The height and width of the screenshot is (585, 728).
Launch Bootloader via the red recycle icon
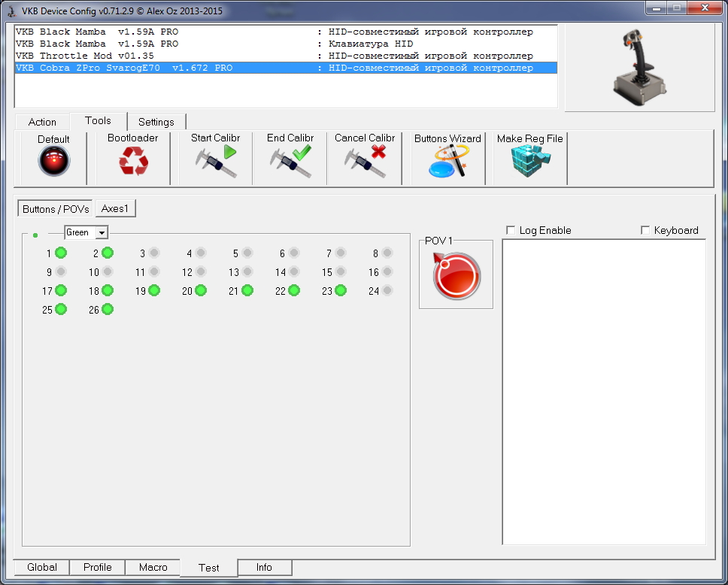tap(133, 161)
